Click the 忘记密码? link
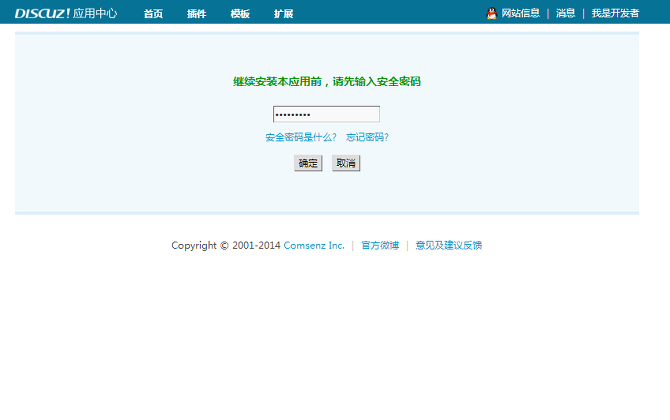This screenshot has height=420, width=670. click(367, 137)
